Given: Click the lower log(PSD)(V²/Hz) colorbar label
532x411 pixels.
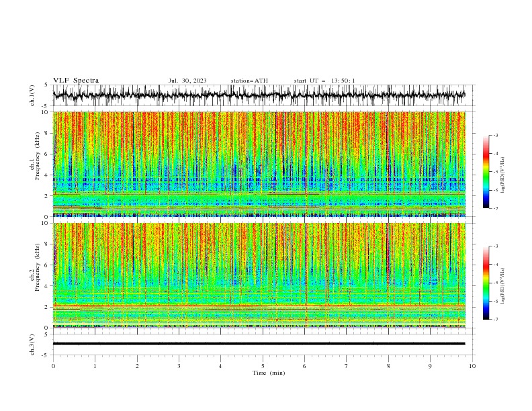Looking at the screenshot, I should 502,286.
